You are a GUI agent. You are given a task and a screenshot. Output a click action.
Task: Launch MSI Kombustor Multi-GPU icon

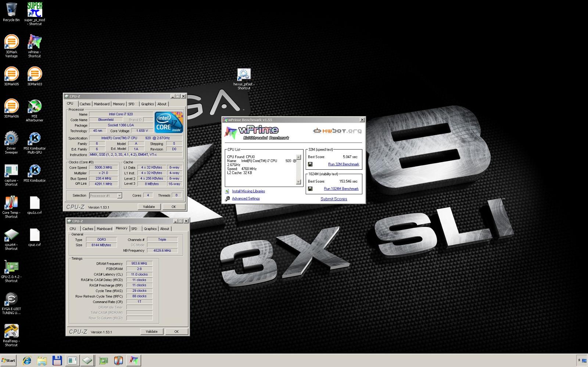[x=35, y=143]
